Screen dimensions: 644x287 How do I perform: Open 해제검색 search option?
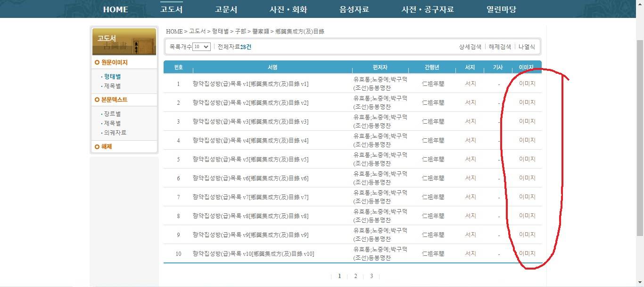pyautogui.click(x=500, y=47)
